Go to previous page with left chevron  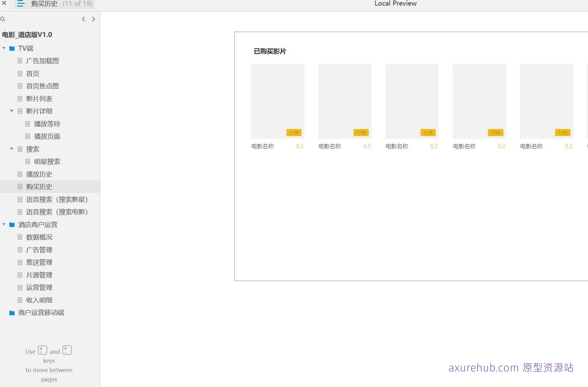pos(83,19)
